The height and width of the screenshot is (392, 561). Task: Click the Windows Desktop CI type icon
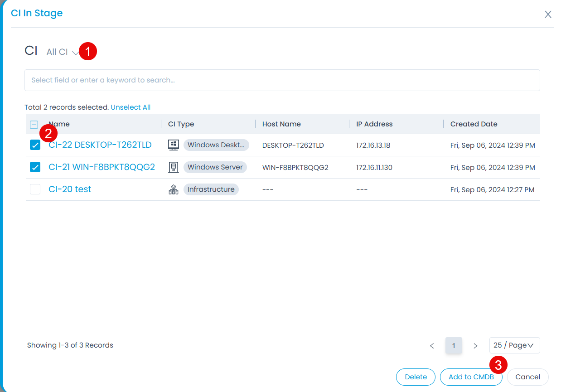(x=173, y=145)
